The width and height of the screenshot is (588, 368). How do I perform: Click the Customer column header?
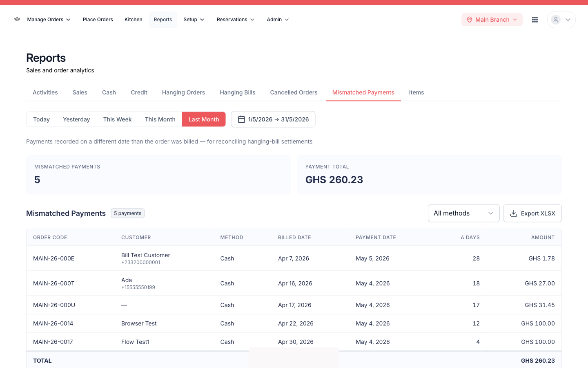point(136,238)
